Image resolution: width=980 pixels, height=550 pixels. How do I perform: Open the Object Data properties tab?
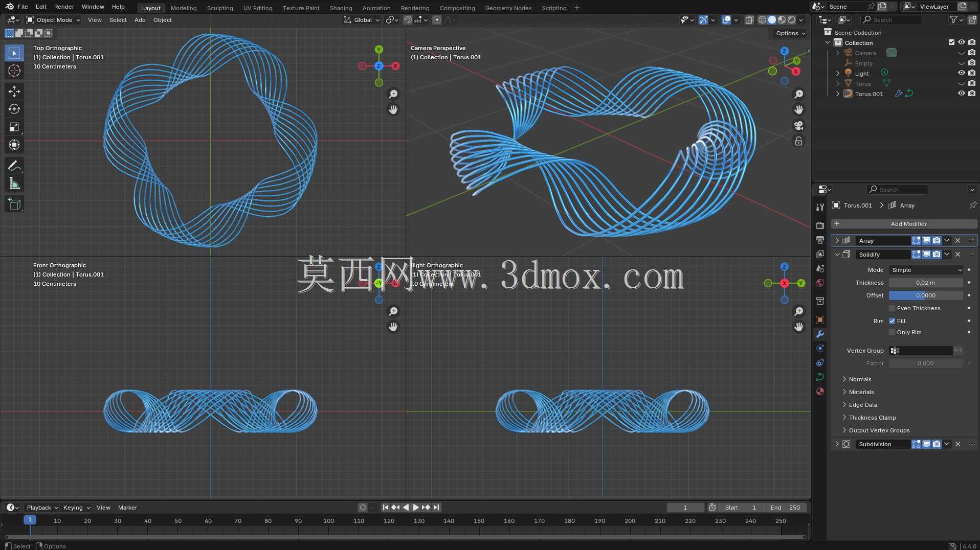click(x=820, y=377)
